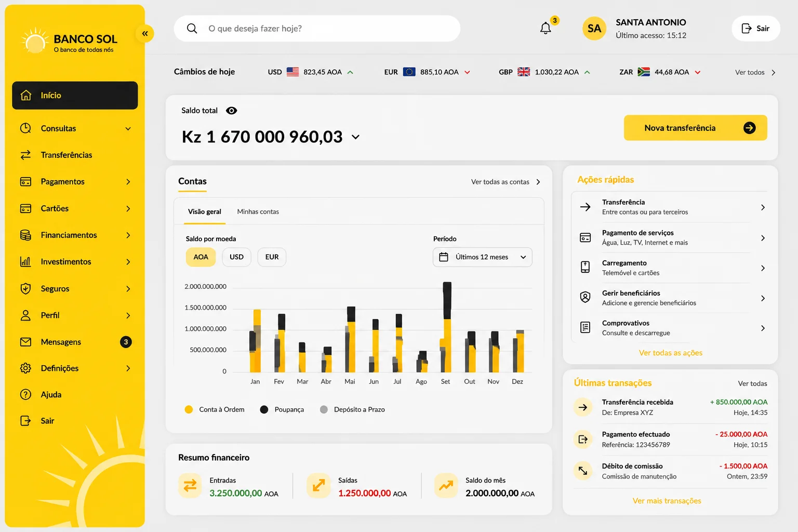Click the Pagamento efectuado transaction icon
The image size is (798, 532).
click(x=583, y=440)
